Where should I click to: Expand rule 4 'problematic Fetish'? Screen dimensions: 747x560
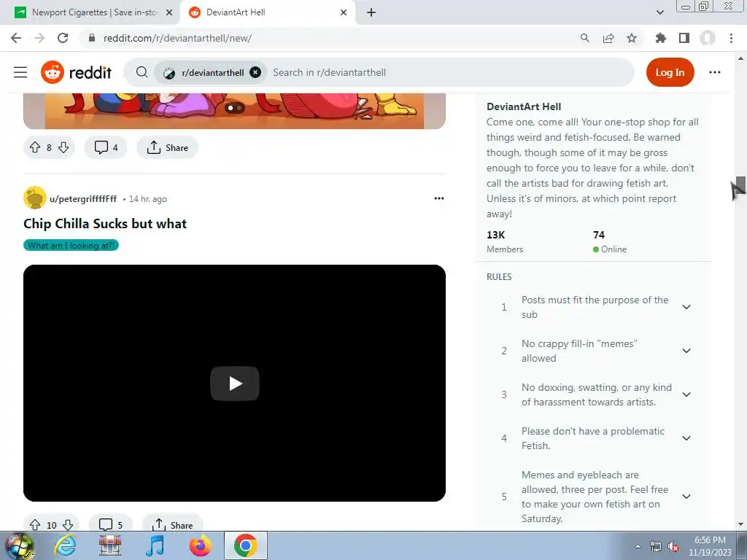(686, 438)
